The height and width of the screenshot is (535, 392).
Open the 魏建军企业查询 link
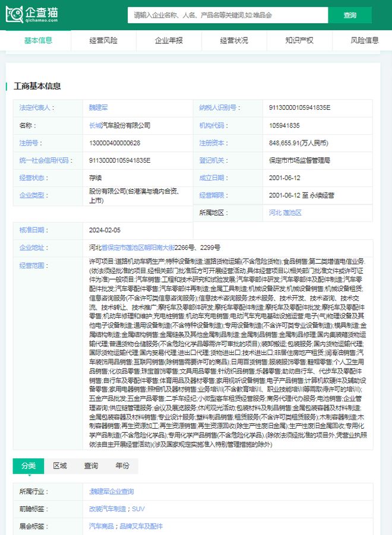[x=112, y=491]
